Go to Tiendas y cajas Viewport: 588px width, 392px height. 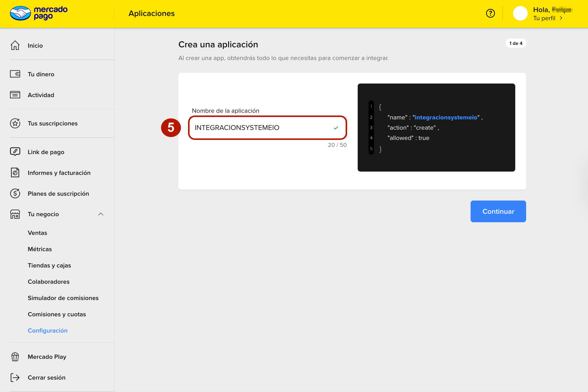(49, 265)
